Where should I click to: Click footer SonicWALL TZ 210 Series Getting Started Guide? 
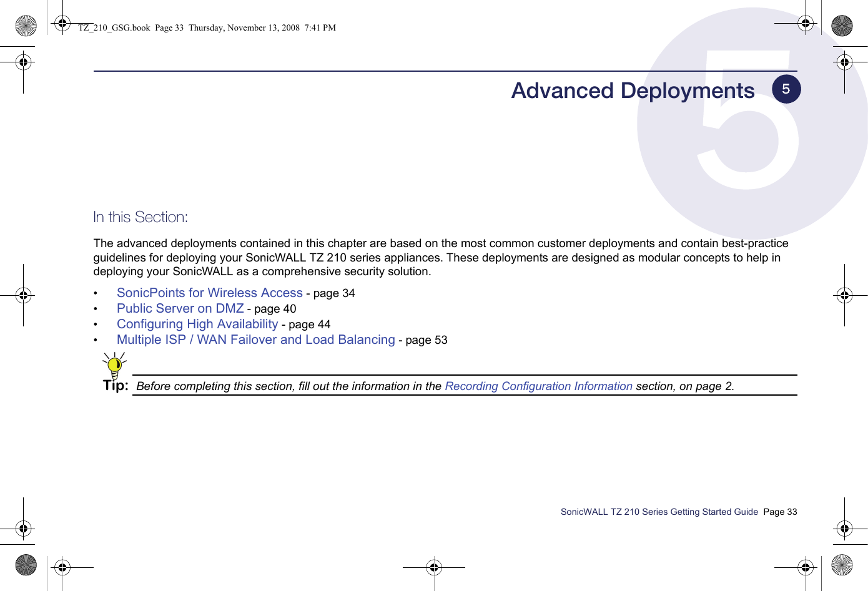coord(659,512)
